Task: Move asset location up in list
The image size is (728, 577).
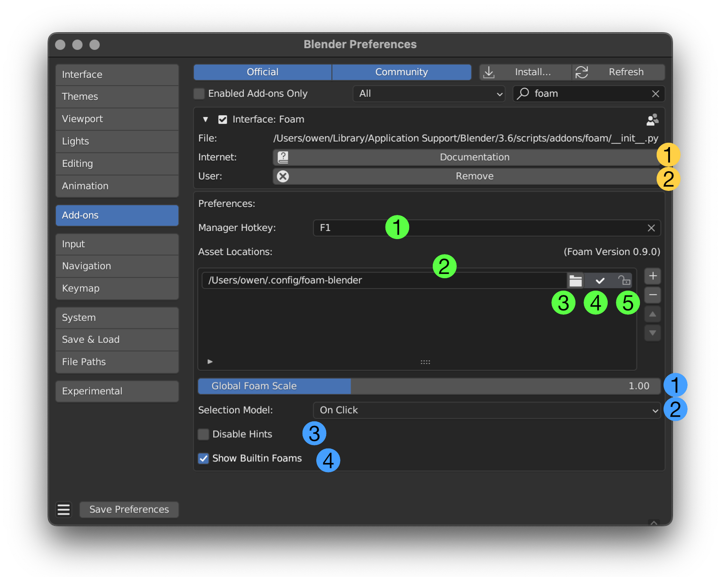Action: tap(652, 314)
